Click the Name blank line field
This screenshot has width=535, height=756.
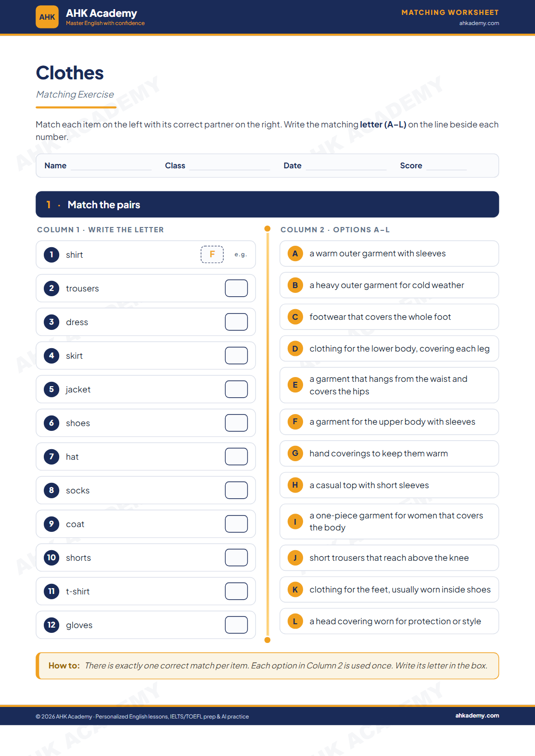(111, 166)
